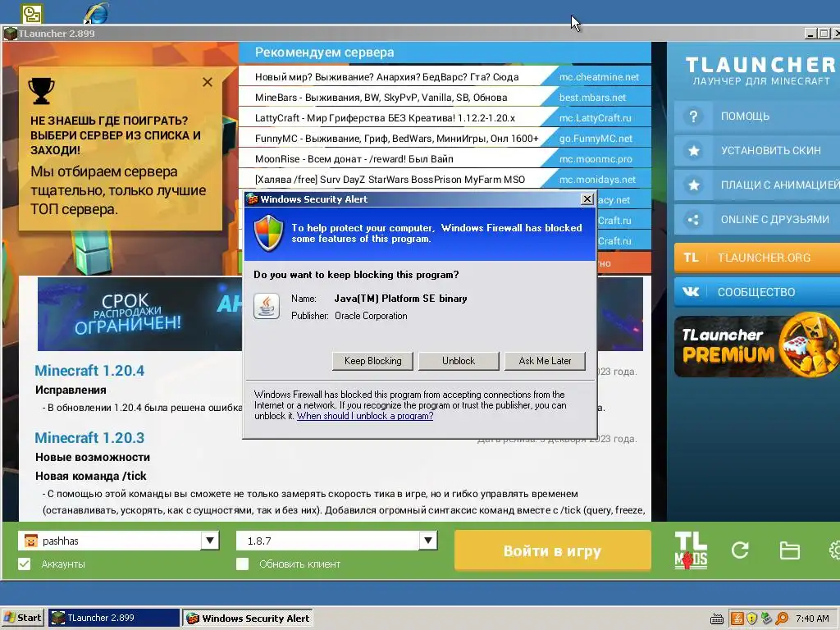Enable the Обновить клиент checkbox
840x630 pixels.
click(x=243, y=564)
